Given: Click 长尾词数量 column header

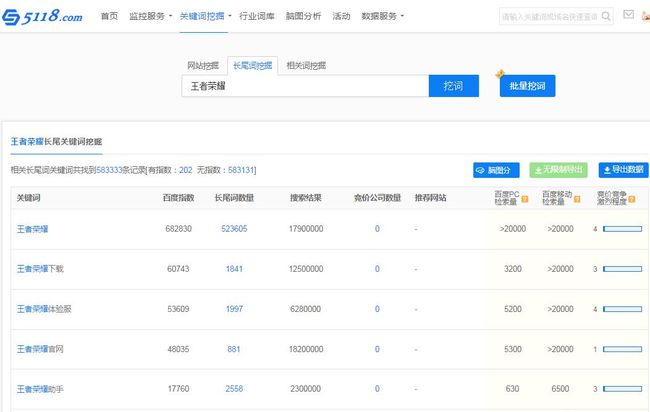Looking at the screenshot, I should [234, 198].
